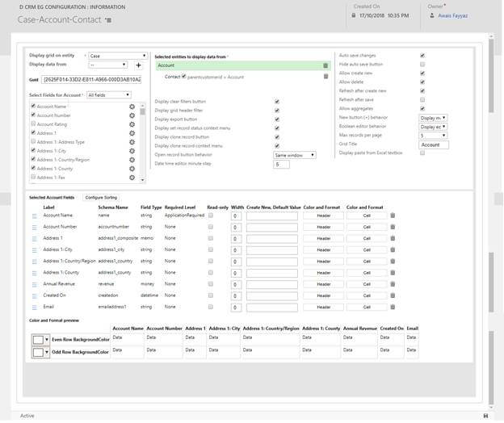Select the Account entity row
The width and height of the screenshot is (504, 423).
(242, 65)
